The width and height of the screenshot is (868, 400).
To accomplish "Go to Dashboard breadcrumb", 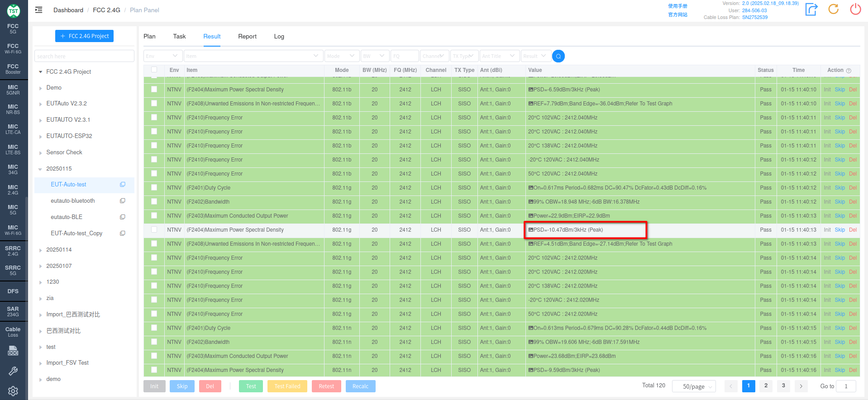I will pyautogui.click(x=68, y=10).
